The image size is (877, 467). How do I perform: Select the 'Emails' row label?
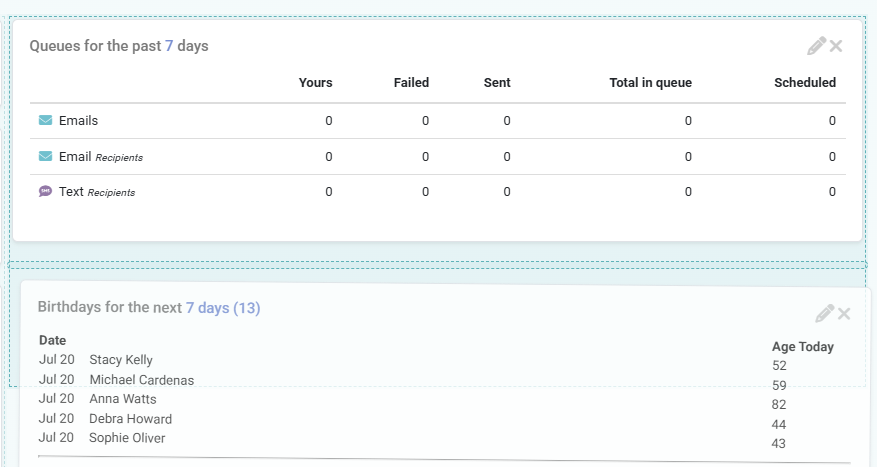(x=78, y=121)
